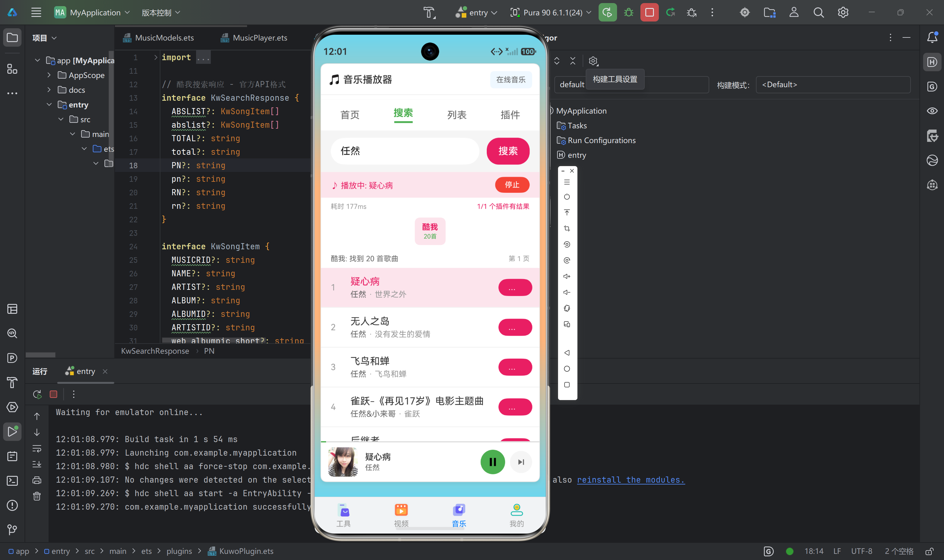Pause playback with the green pause button
Screen dimensions: 944x560
tap(492, 461)
